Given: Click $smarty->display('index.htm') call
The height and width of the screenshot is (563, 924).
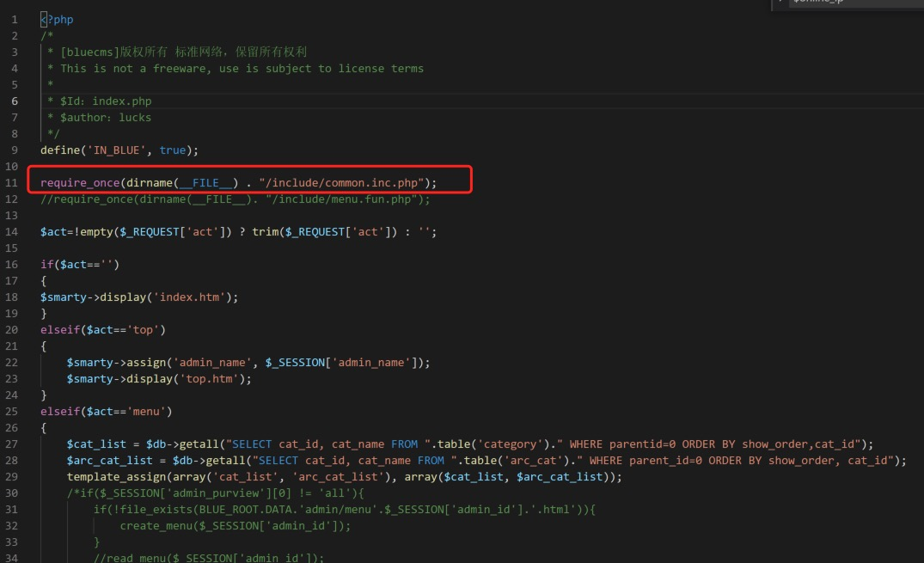Looking at the screenshot, I should point(139,297).
